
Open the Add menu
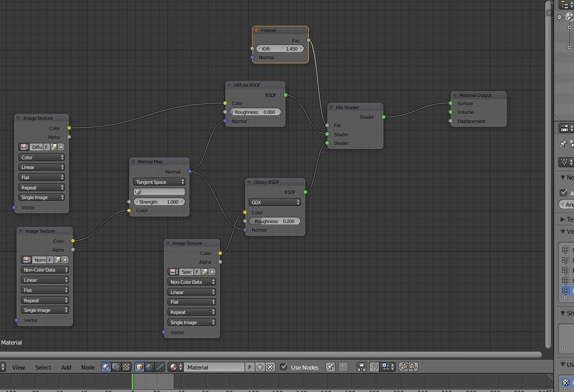click(x=66, y=367)
